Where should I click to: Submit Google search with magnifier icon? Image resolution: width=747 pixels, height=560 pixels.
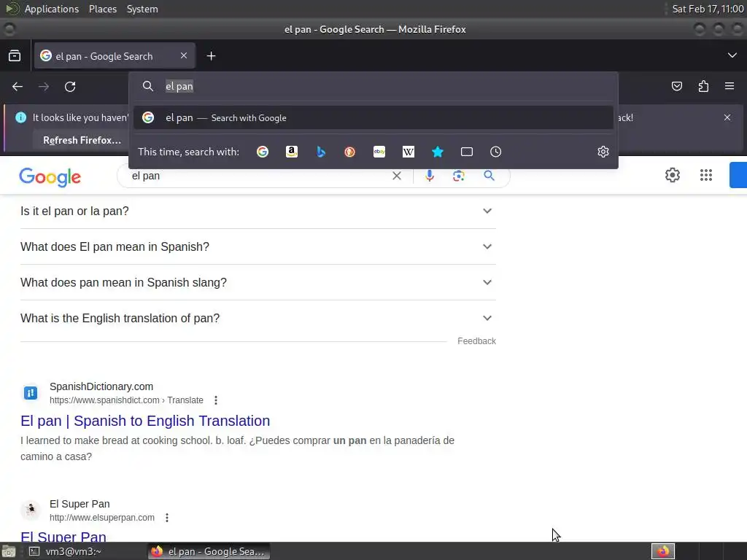click(489, 176)
